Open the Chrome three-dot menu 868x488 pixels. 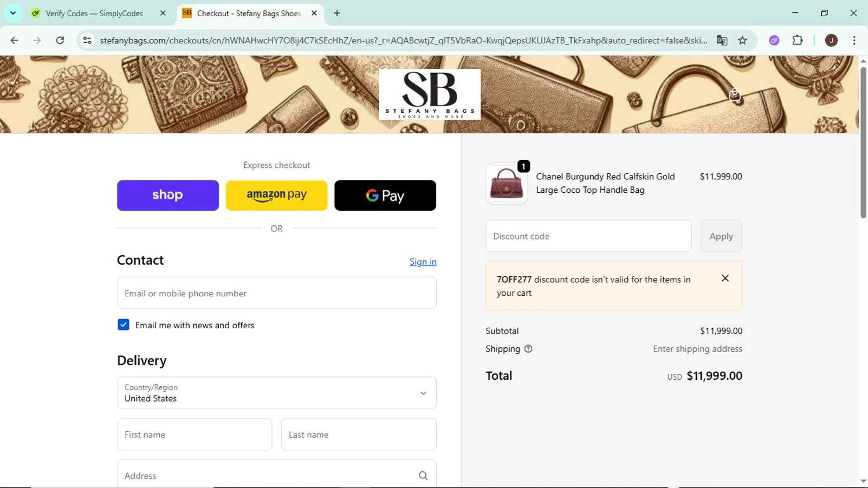point(854,41)
